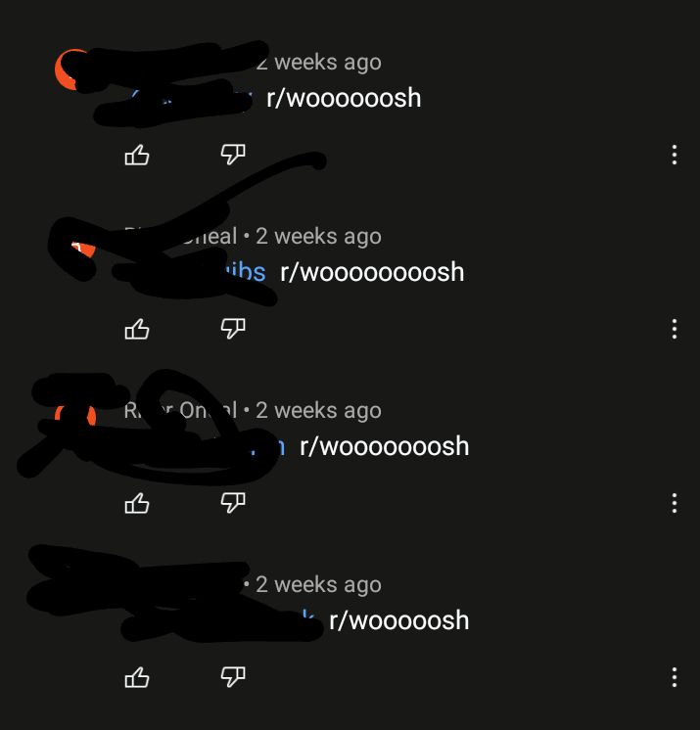Open the three-dot menu on the second comment
Screen dimensions: 700x730
[675, 329]
